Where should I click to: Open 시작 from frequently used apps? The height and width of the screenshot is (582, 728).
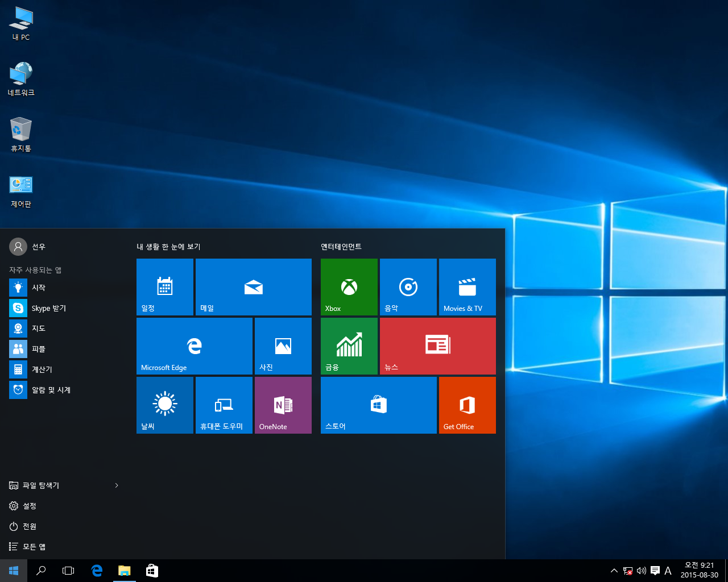[x=64, y=288]
